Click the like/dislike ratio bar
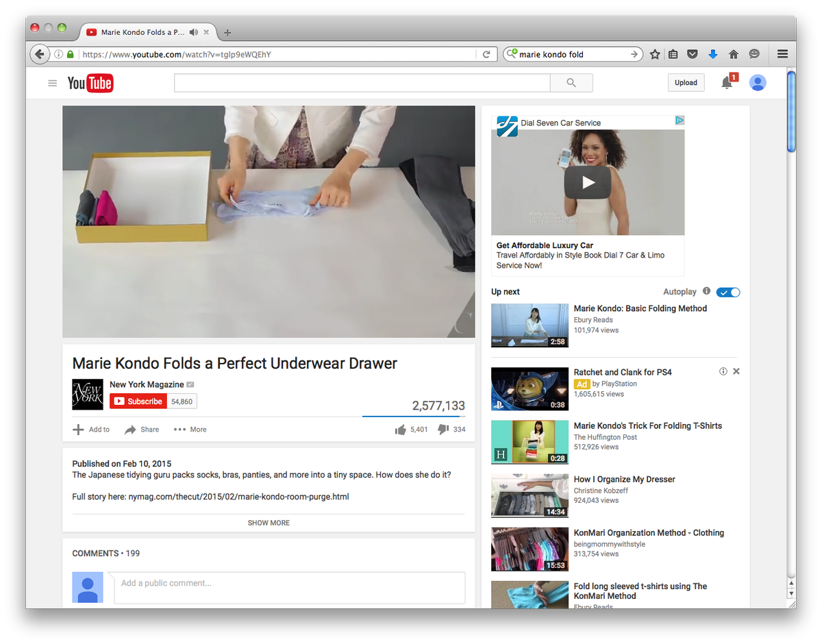Viewport: 822px width, 644px height. (x=414, y=416)
